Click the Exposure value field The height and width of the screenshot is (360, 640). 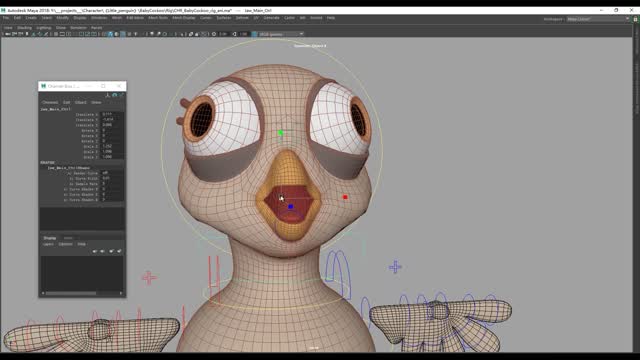pos(223,34)
